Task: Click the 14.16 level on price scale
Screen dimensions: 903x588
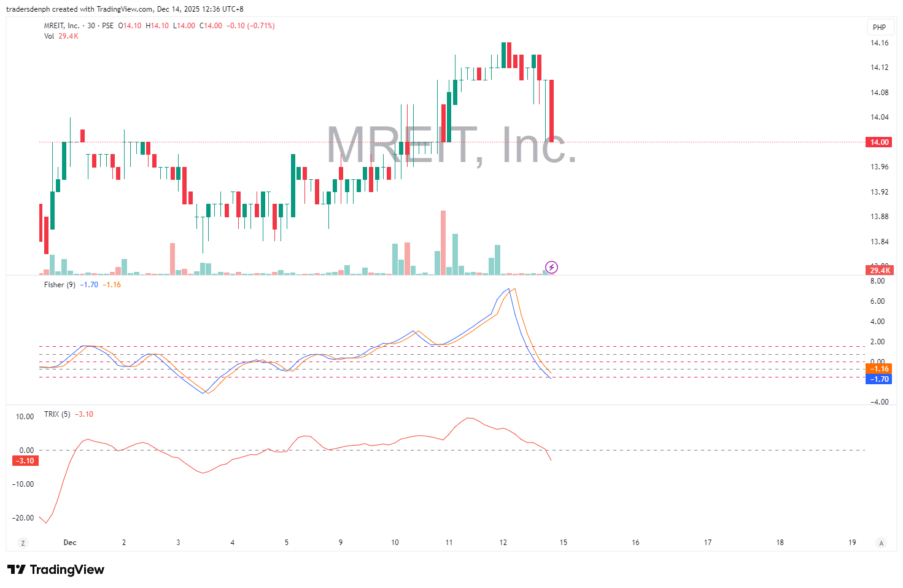Action: pos(879,43)
